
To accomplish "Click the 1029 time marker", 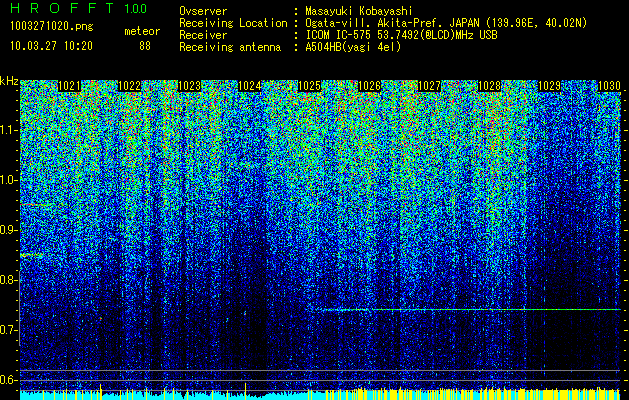I will pos(549,86).
